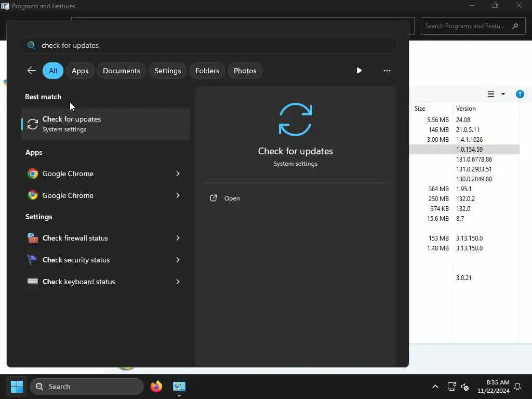
Task: Click the sync icon of best match result
Action: point(33,124)
